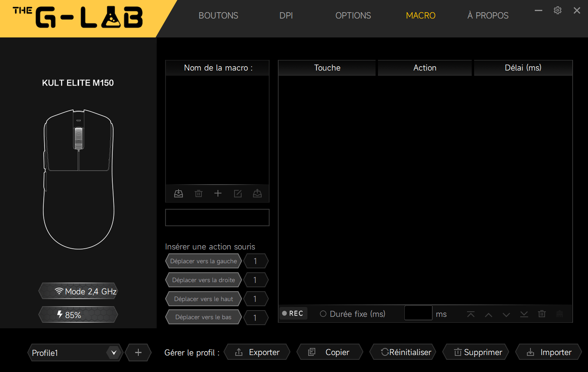The image size is (588, 372).
Task: Edit the move-right distance value
Action: tap(256, 280)
